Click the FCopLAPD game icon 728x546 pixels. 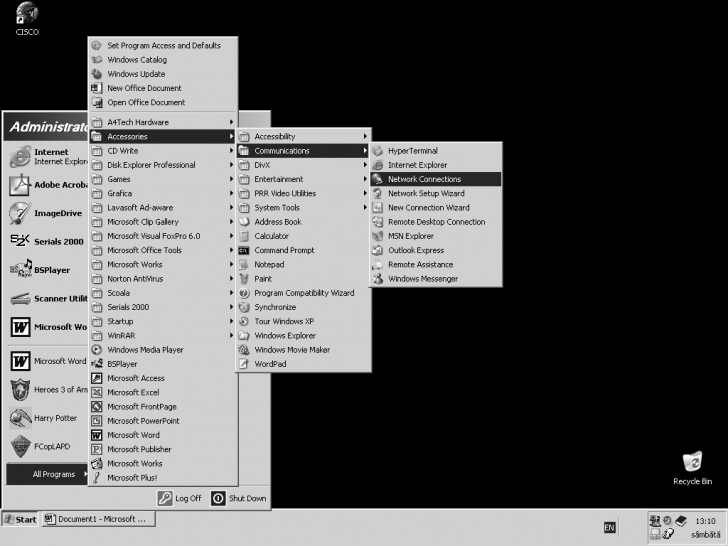(21, 446)
